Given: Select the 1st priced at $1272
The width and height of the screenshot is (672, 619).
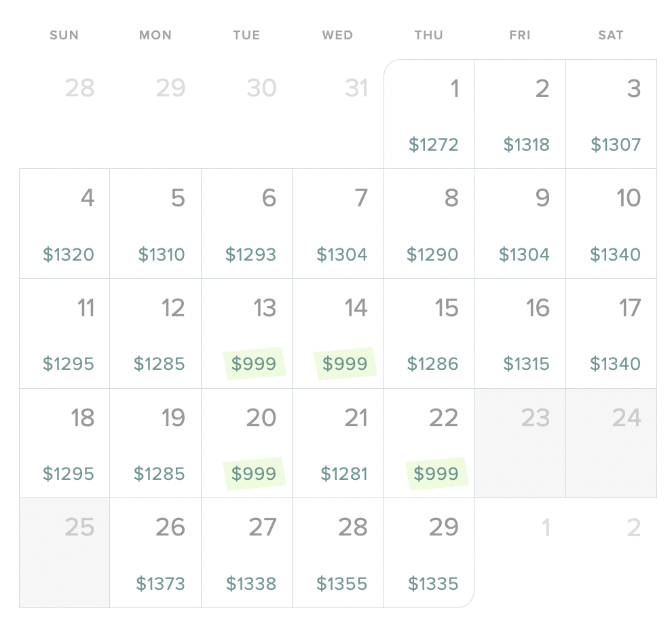Looking at the screenshot, I should coord(429,114).
